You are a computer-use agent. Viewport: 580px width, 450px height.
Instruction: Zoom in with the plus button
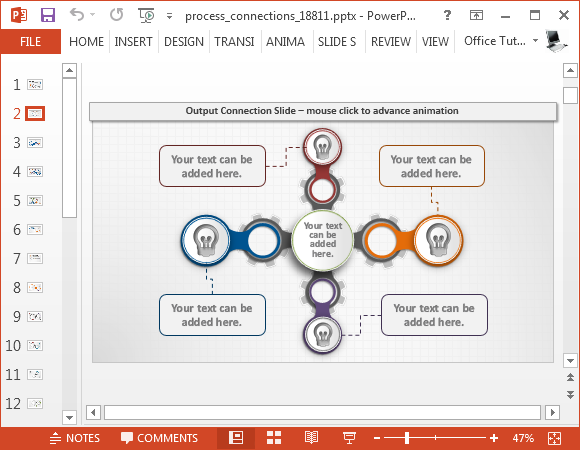pyautogui.click(x=494, y=438)
